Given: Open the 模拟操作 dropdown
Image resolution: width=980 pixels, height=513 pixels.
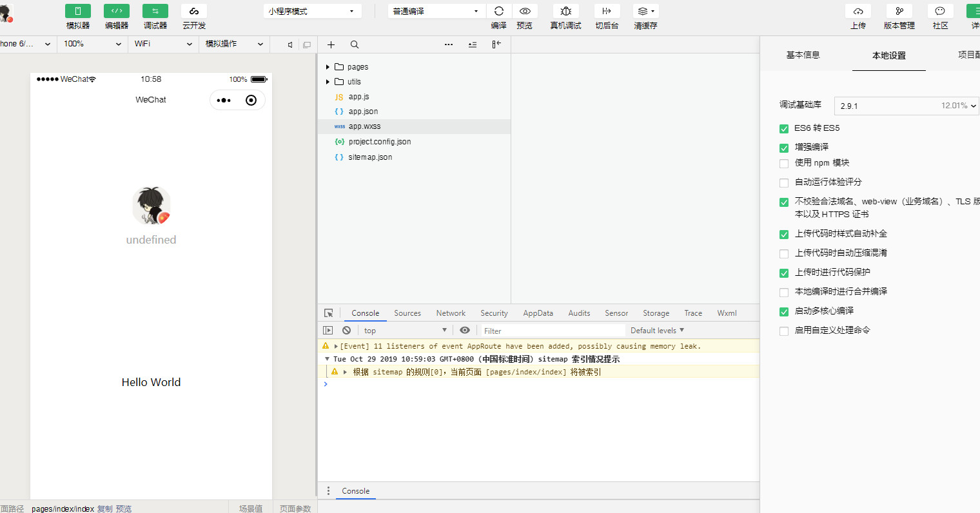Looking at the screenshot, I should coord(235,44).
